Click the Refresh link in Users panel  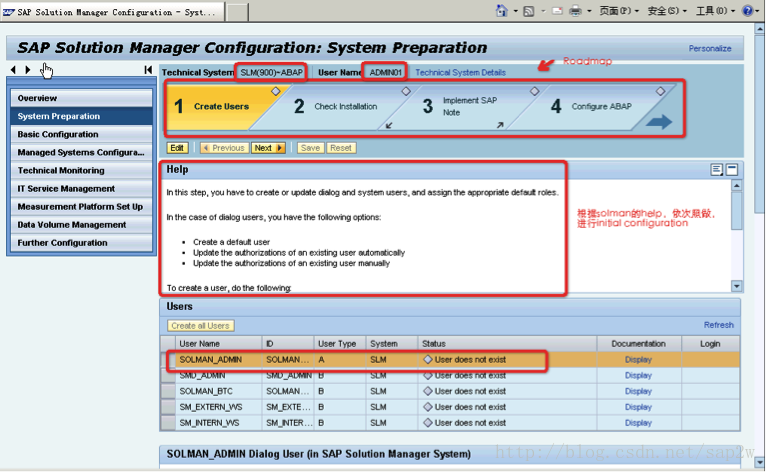click(x=719, y=325)
